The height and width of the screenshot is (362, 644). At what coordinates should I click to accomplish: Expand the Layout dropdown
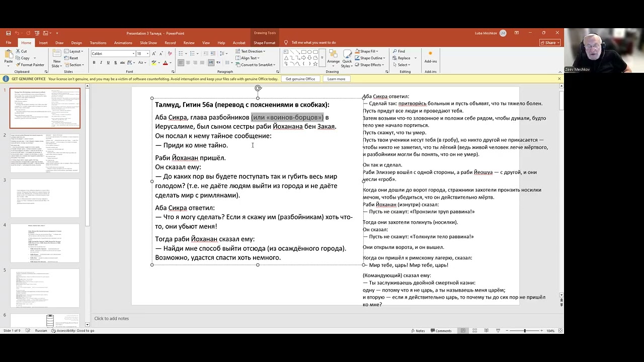pyautogui.click(x=73, y=51)
